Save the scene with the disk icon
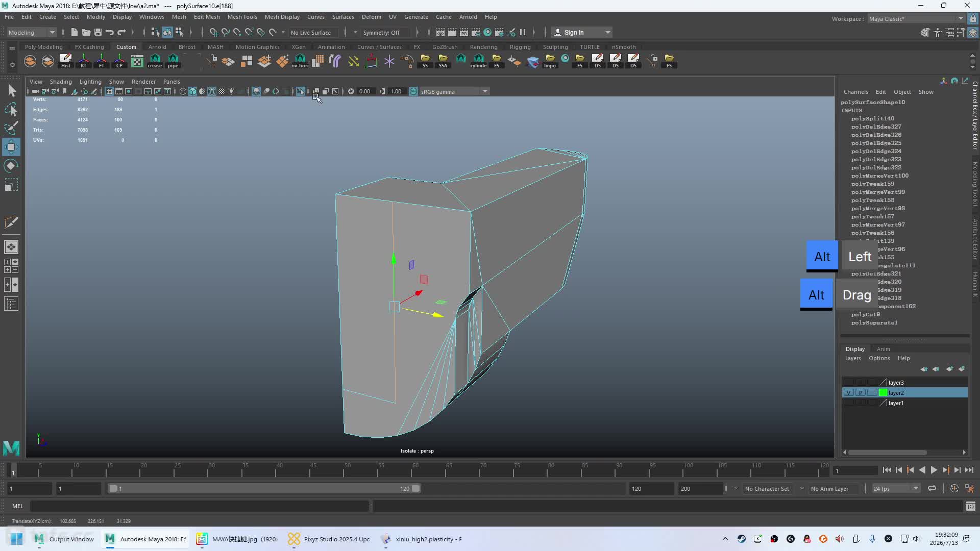This screenshot has height=551, width=980. click(x=98, y=32)
